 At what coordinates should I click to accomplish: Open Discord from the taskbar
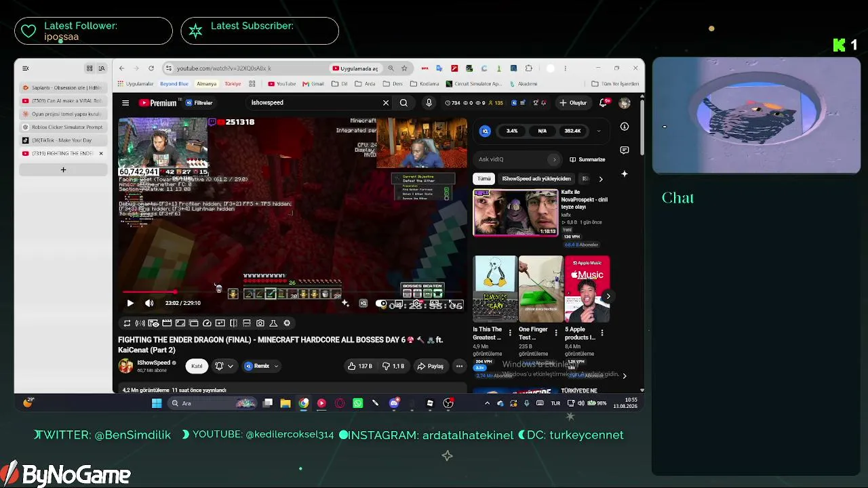tap(394, 403)
